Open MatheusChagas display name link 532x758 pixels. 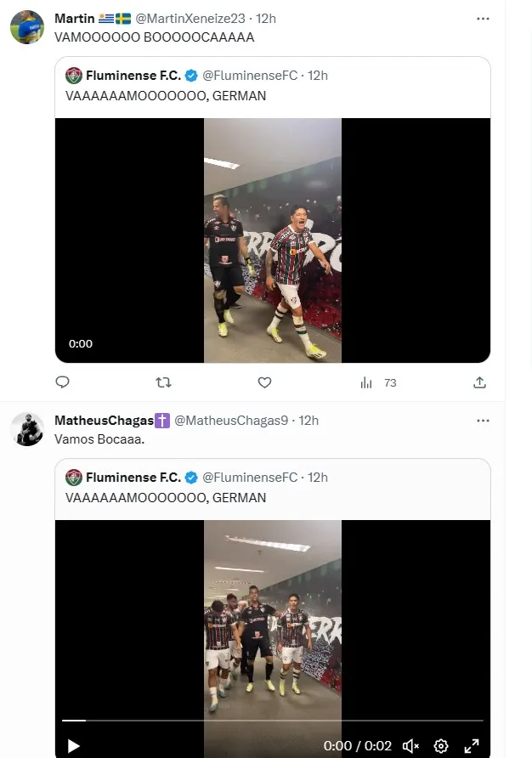pyautogui.click(x=104, y=420)
